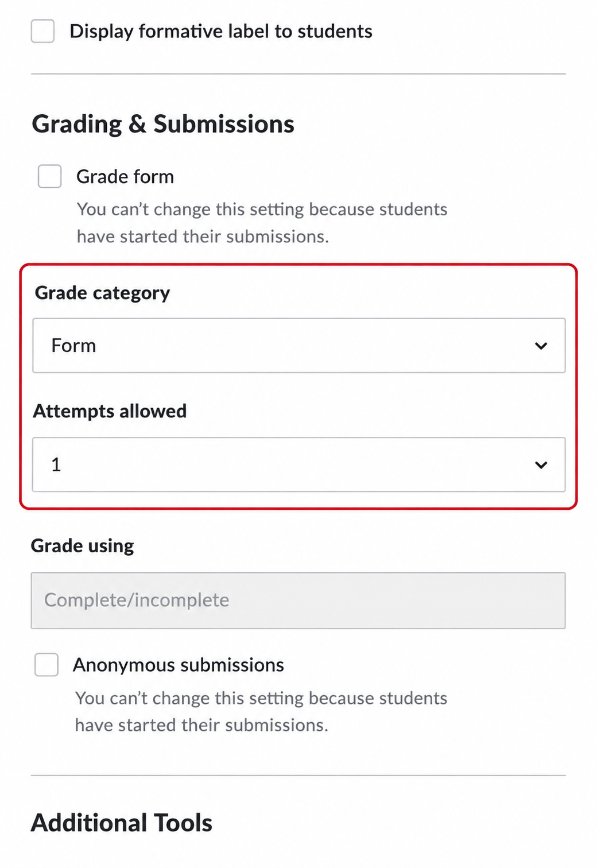Click the Additional Tools section heading
597x868 pixels.
pyautogui.click(x=122, y=823)
